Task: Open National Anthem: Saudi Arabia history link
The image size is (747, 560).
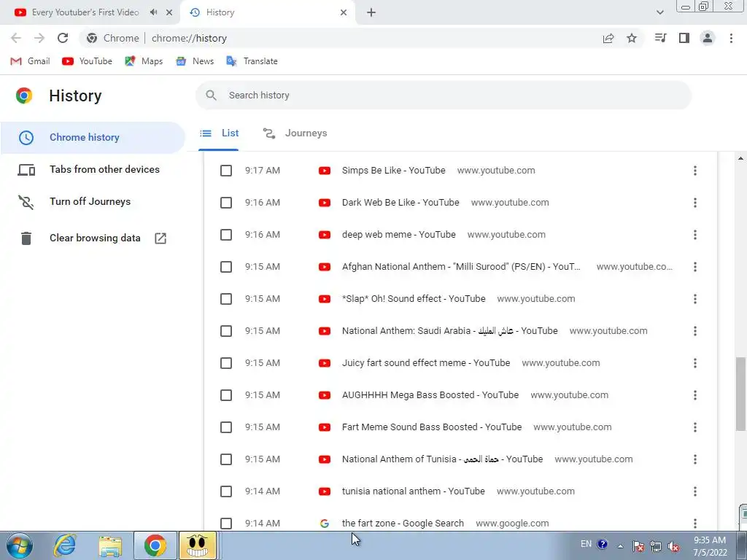Action: pyautogui.click(x=449, y=331)
